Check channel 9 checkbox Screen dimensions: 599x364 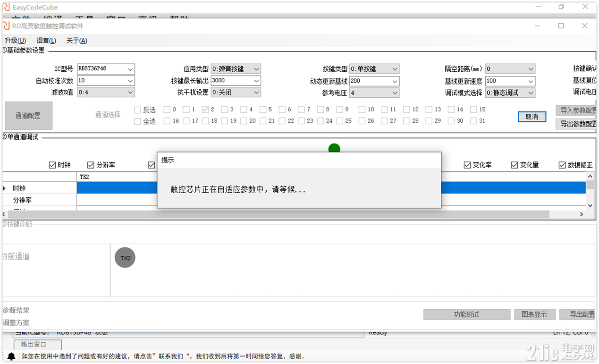point(340,110)
